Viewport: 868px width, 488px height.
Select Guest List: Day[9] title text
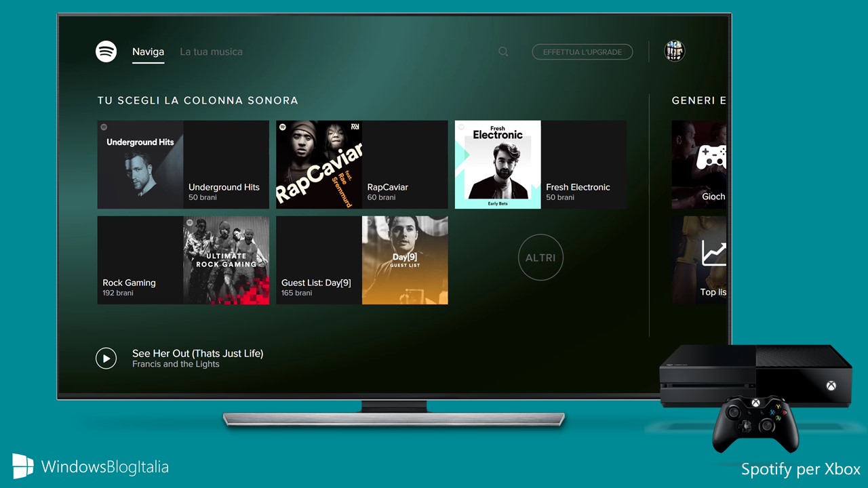coord(316,283)
